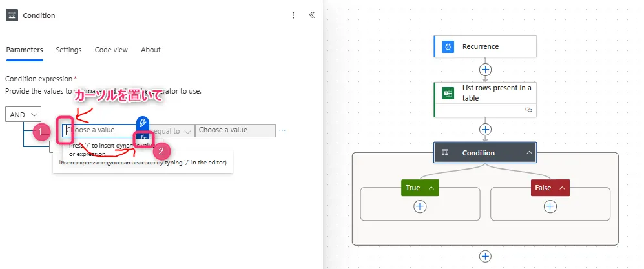644x269 pixels.
Task: Click the fx insert expression icon
Action: pyautogui.click(x=143, y=137)
